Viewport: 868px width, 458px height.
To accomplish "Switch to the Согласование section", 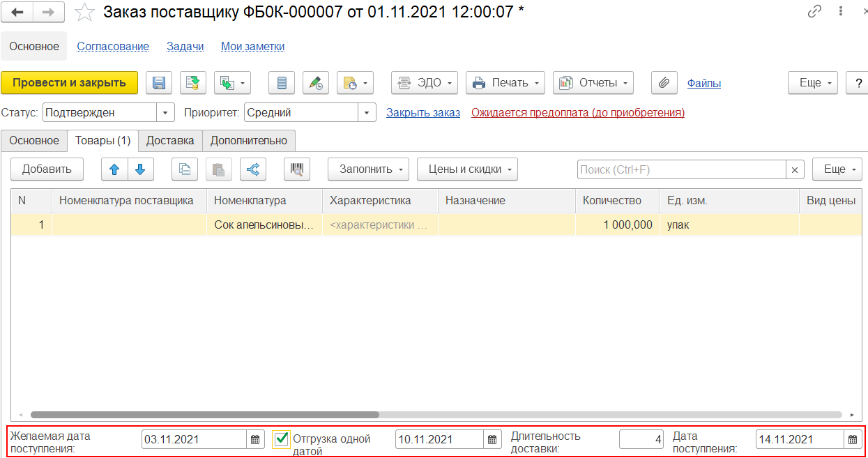I will tap(113, 46).
